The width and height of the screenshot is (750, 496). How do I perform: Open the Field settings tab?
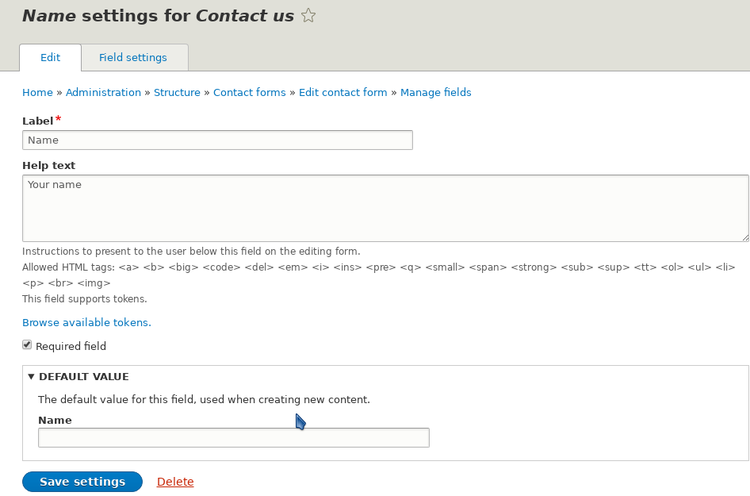click(x=133, y=57)
